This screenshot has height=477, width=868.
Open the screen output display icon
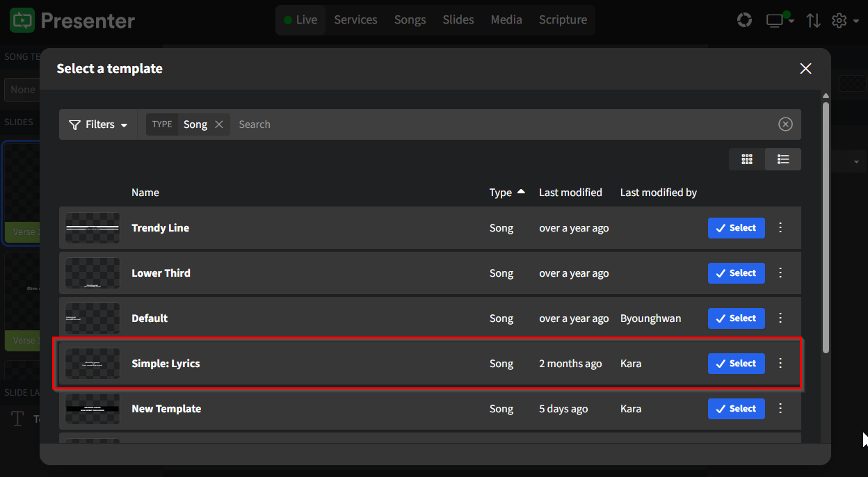click(x=774, y=20)
